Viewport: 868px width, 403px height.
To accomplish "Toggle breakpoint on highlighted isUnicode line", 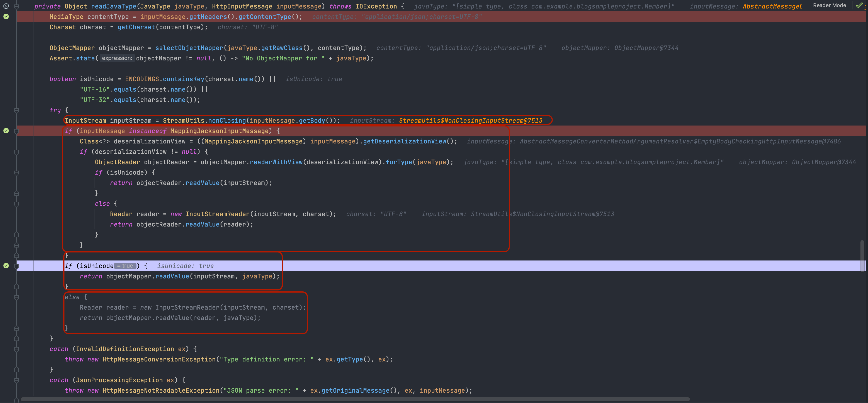I will (x=6, y=266).
